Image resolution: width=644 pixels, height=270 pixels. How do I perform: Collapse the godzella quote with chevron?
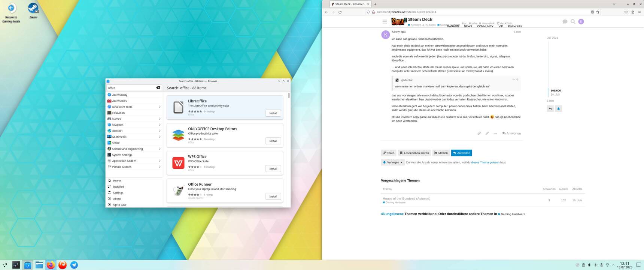point(513,79)
